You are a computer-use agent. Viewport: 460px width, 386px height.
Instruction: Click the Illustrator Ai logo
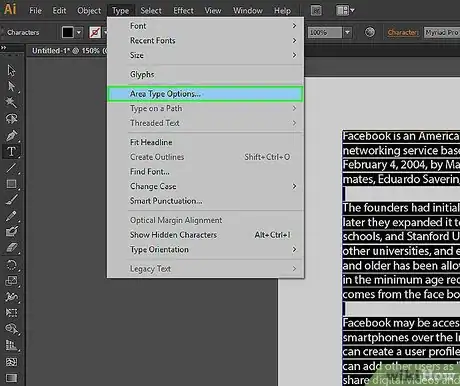tap(10, 9)
